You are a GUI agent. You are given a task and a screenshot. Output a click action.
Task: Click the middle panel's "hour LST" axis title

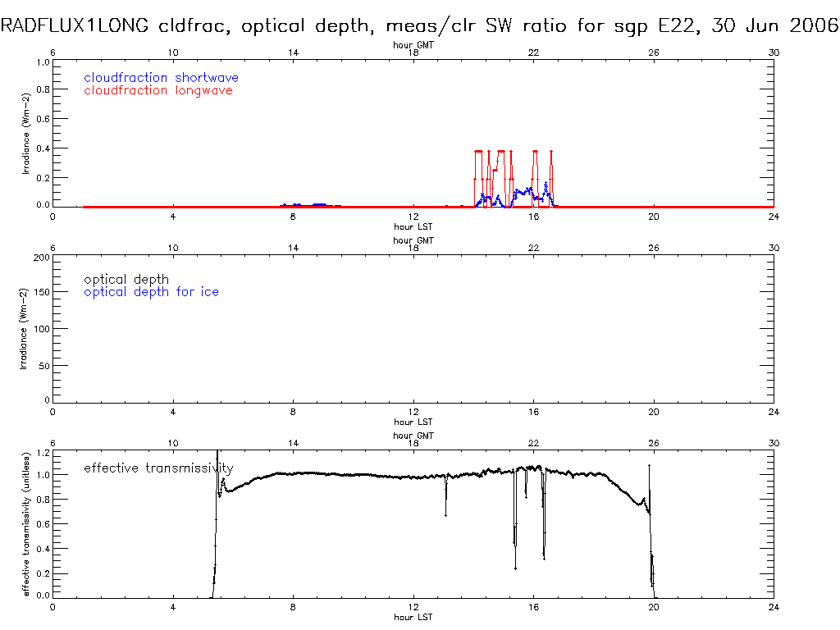pyautogui.click(x=413, y=422)
